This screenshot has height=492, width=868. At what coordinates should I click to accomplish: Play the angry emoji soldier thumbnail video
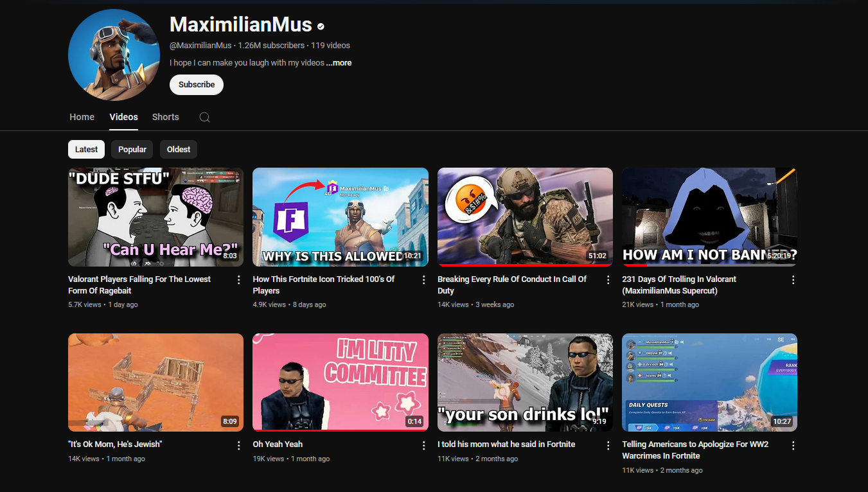[525, 217]
